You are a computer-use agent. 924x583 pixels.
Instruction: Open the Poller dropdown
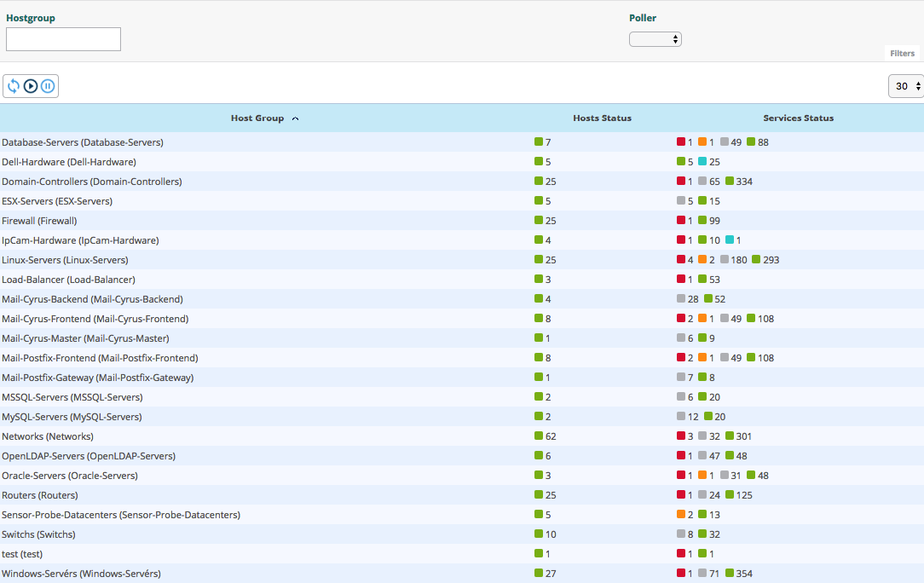(x=655, y=39)
